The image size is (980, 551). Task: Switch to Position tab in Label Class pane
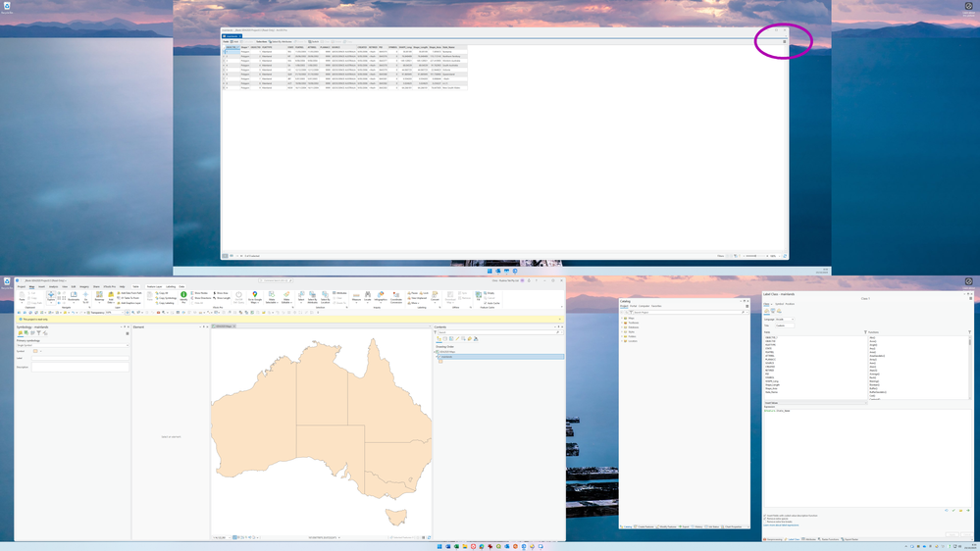point(790,304)
